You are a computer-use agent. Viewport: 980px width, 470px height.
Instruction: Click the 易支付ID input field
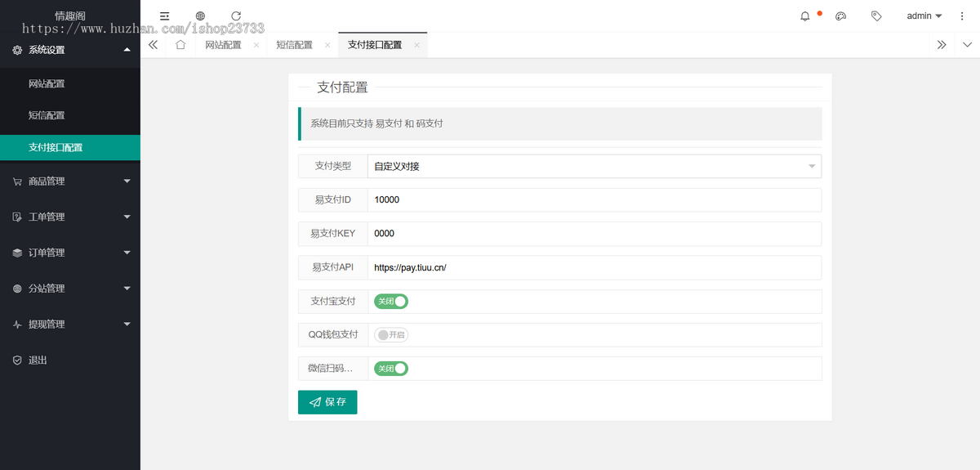(595, 199)
